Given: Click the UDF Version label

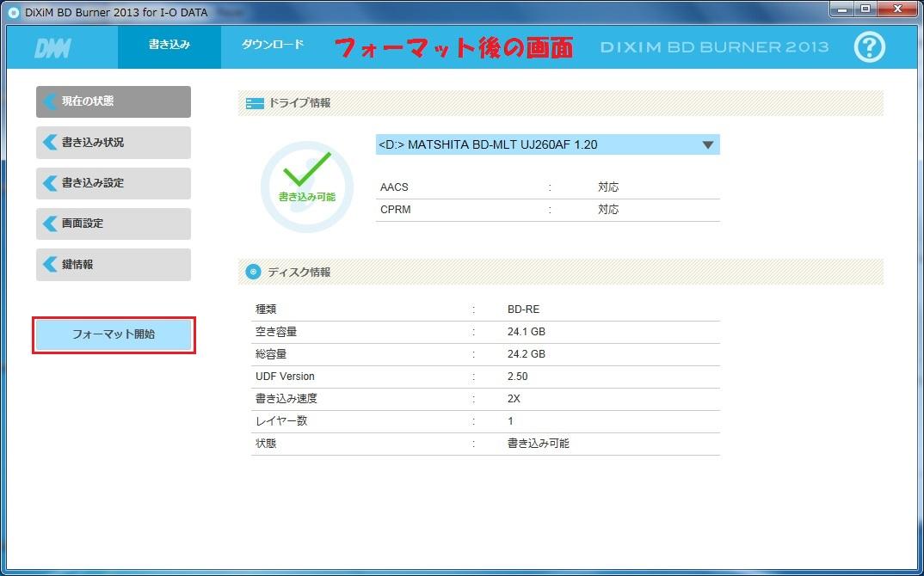Looking at the screenshot, I should [x=285, y=377].
